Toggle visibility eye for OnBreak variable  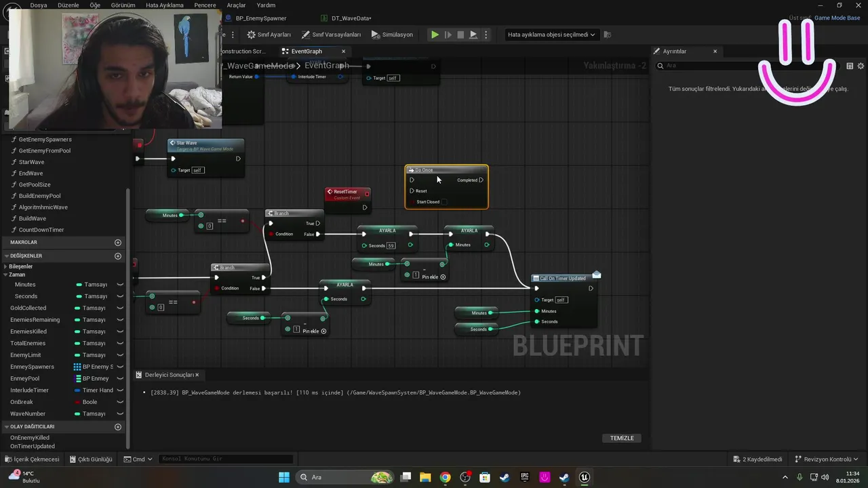[120, 402]
